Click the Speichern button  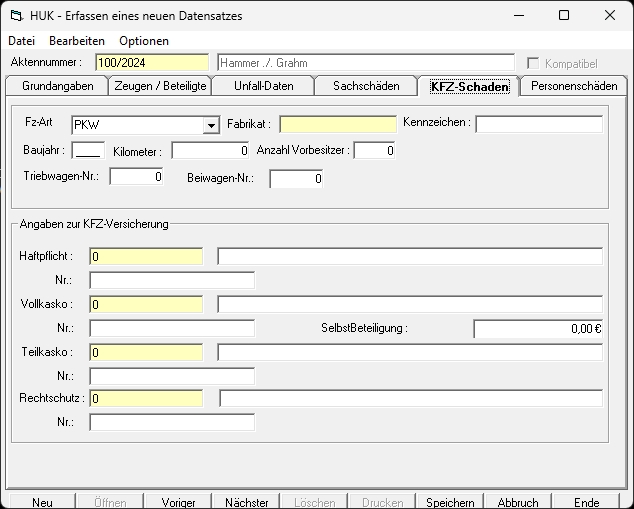[x=450, y=502]
